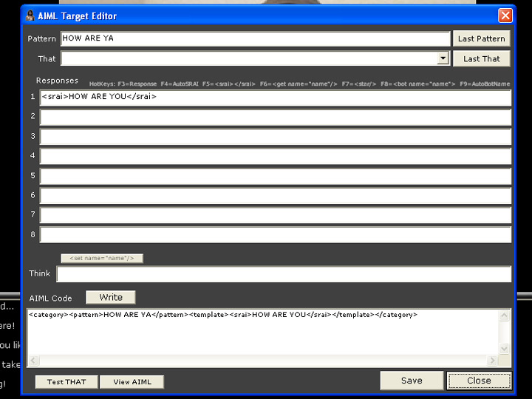Click Response field 6

(x=276, y=196)
